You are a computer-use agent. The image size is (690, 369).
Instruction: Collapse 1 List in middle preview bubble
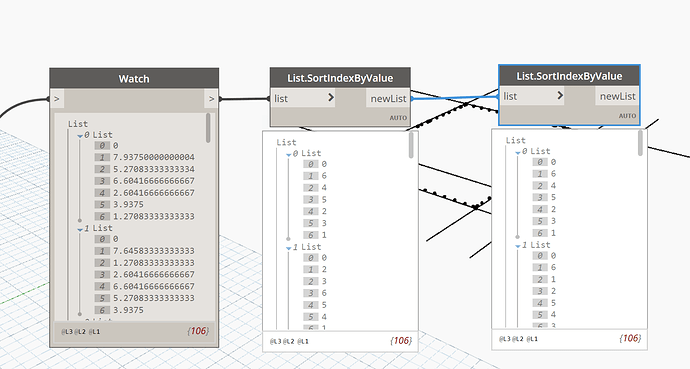pos(289,248)
